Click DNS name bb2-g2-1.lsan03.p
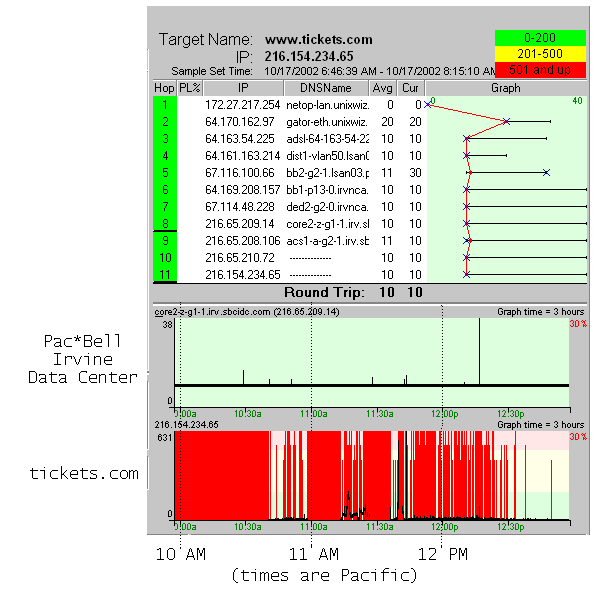600x600 pixels. 328,173
